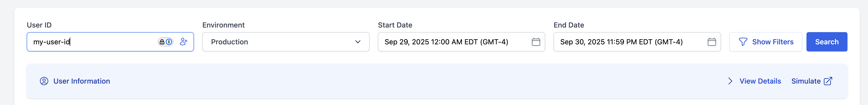Click the funnel filter icon
The height and width of the screenshot is (105, 868).
pyautogui.click(x=743, y=42)
